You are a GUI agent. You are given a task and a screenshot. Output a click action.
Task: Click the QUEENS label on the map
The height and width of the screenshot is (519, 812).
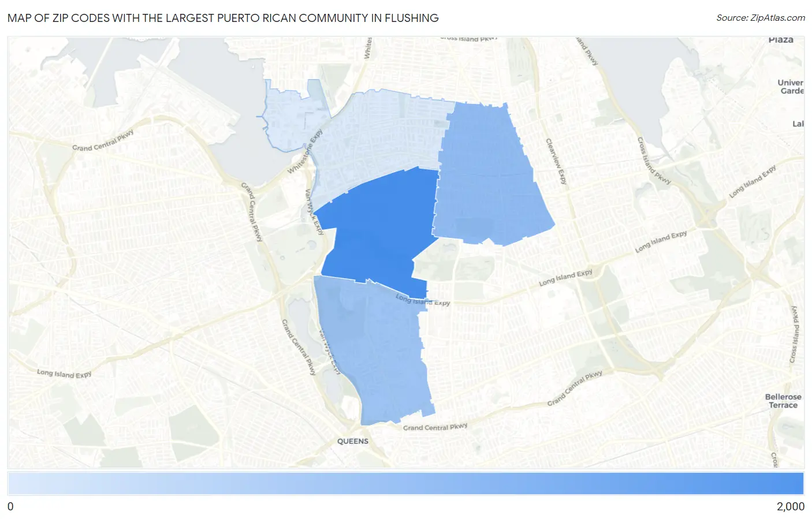point(353,441)
